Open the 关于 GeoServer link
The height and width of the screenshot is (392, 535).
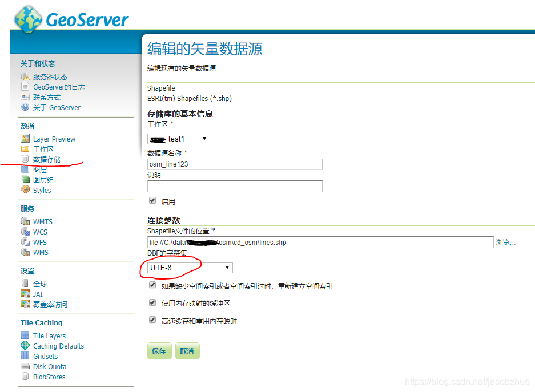tap(57, 108)
